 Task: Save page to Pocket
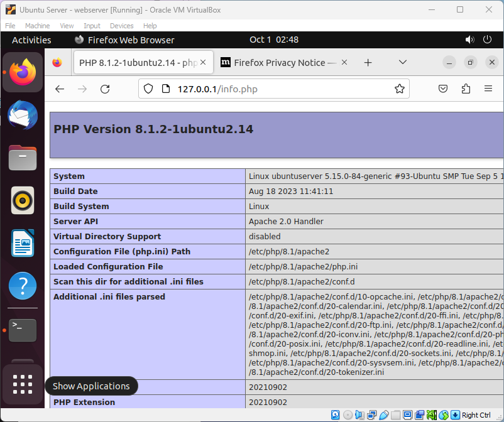pyautogui.click(x=443, y=89)
